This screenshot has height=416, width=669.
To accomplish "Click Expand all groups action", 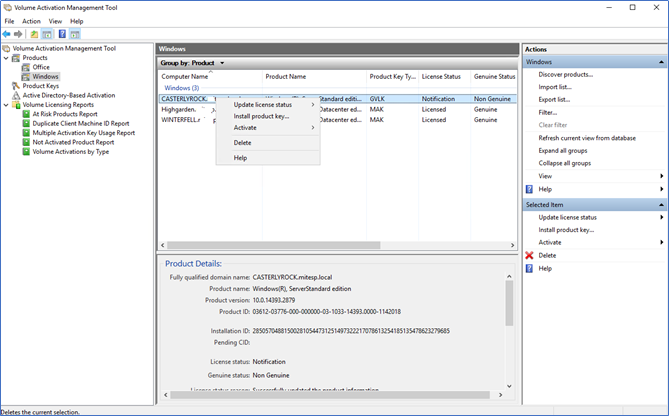I will pyautogui.click(x=562, y=151).
